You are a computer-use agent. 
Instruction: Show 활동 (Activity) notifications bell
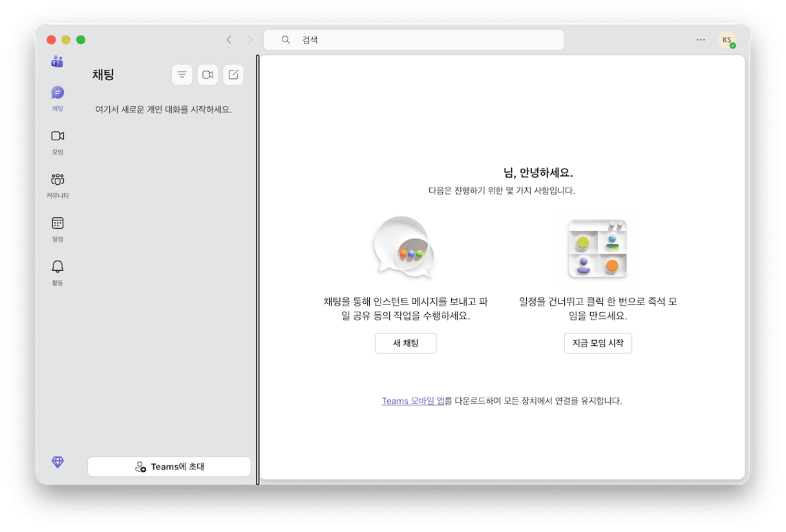pos(58,271)
